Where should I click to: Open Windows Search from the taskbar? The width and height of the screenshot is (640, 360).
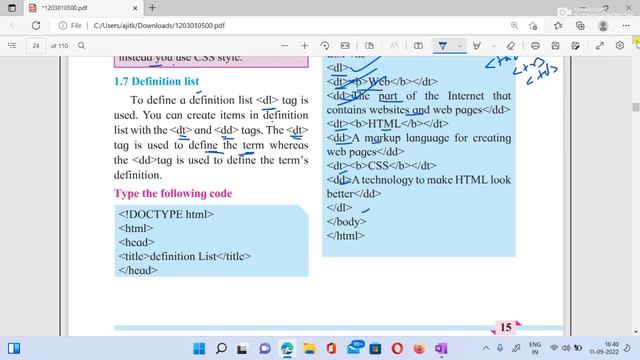tap(221, 349)
